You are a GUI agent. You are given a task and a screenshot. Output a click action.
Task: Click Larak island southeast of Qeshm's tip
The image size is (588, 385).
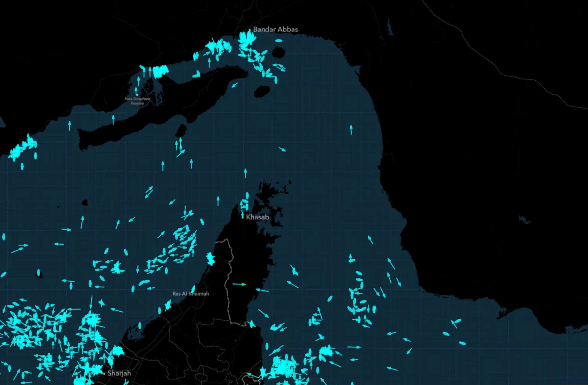click(x=262, y=91)
